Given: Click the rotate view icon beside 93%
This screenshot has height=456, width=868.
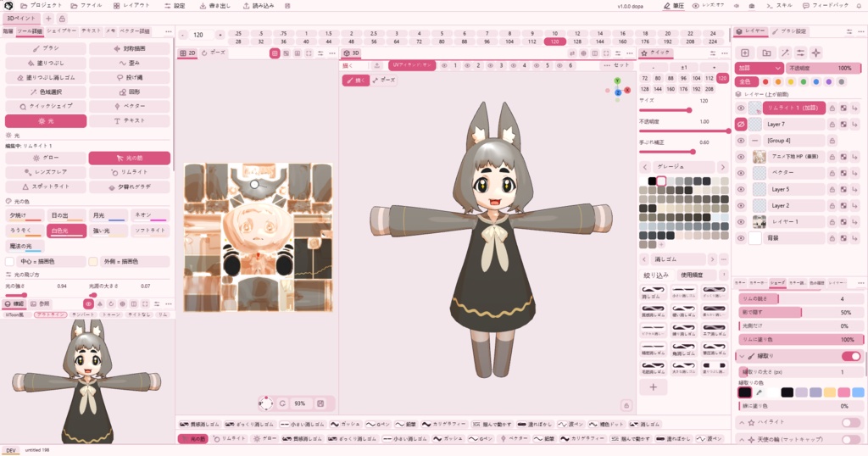Looking at the screenshot, I should pyautogui.click(x=282, y=403).
